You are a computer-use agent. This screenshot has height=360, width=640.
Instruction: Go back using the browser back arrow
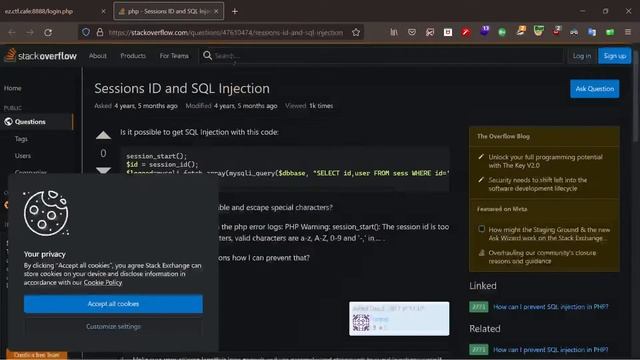(12, 32)
